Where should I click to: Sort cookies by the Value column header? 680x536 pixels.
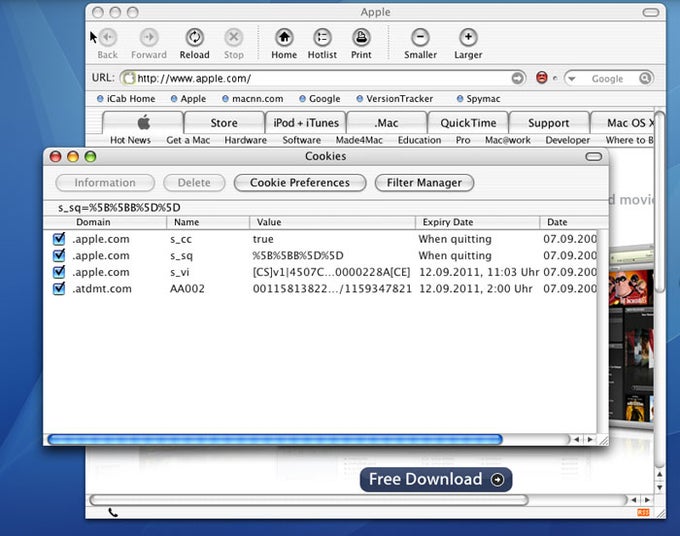(x=333, y=222)
